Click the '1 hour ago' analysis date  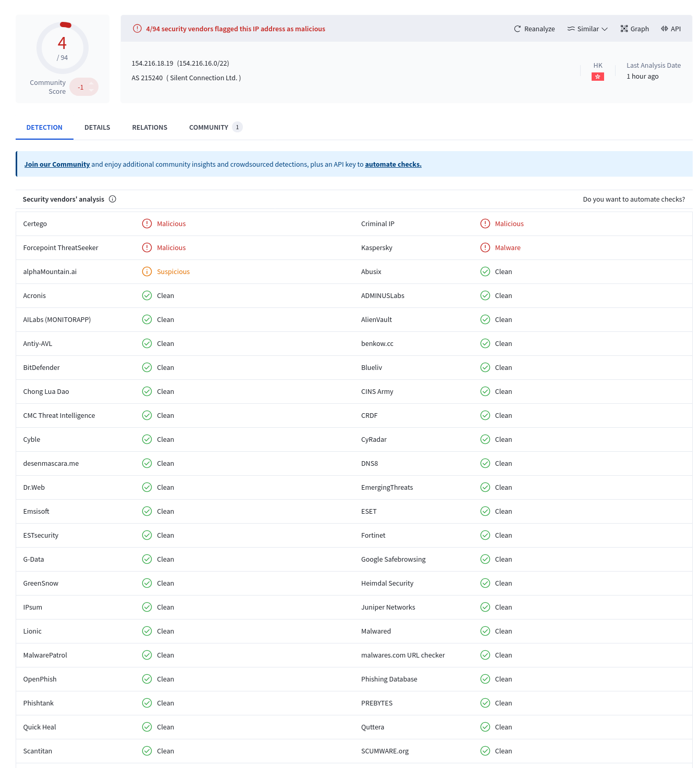(642, 76)
